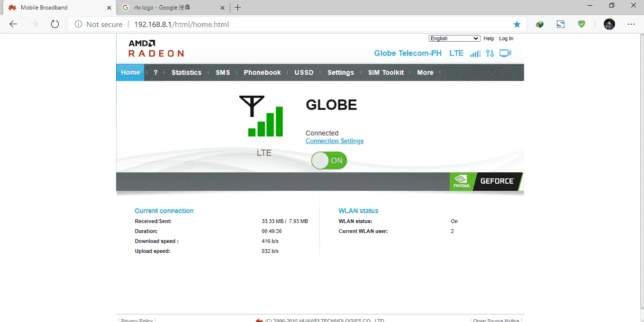Click the WLAN device monitor icon

[506, 54]
